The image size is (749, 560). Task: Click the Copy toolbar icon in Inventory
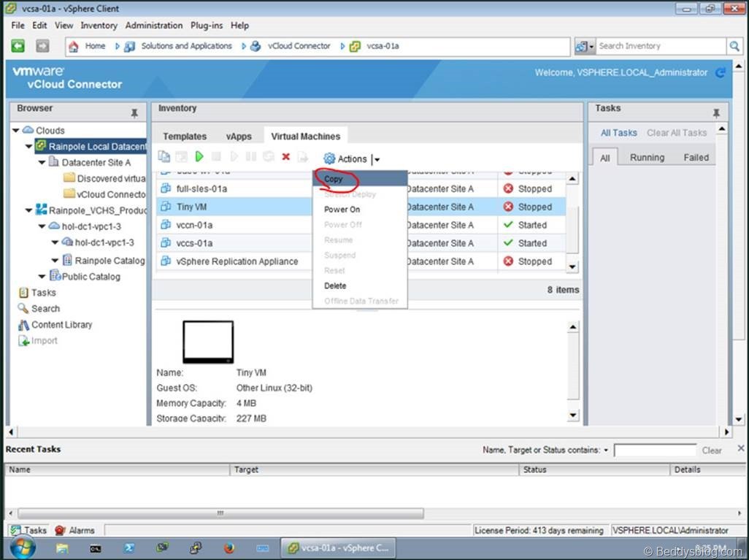point(164,156)
